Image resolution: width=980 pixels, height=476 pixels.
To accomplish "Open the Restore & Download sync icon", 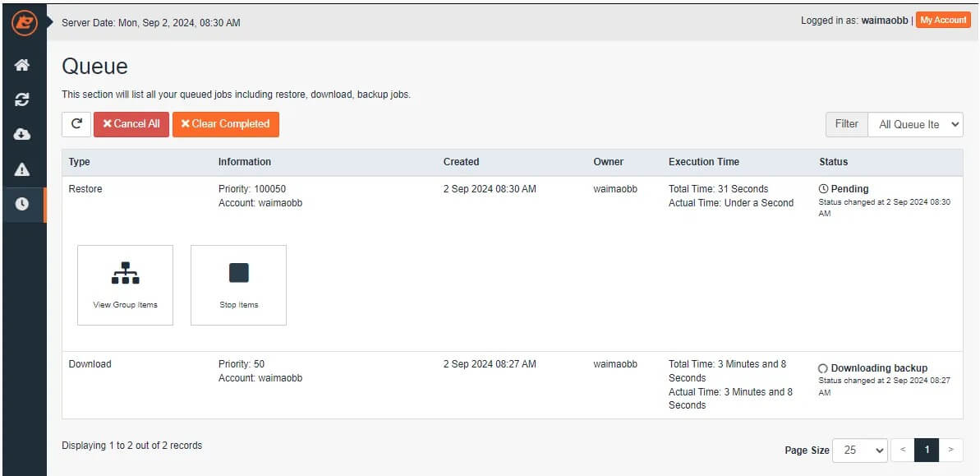I will coord(22,99).
